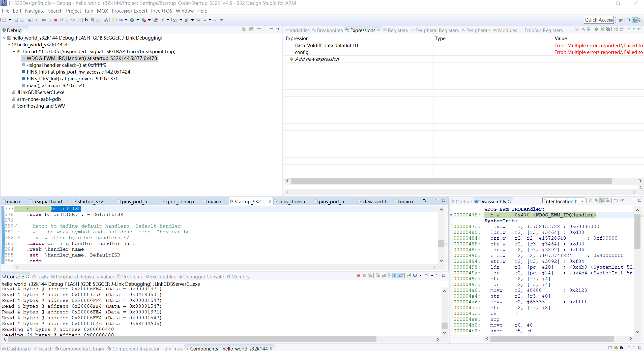
Task: Switch to the Registers tab
Action: 398,30
